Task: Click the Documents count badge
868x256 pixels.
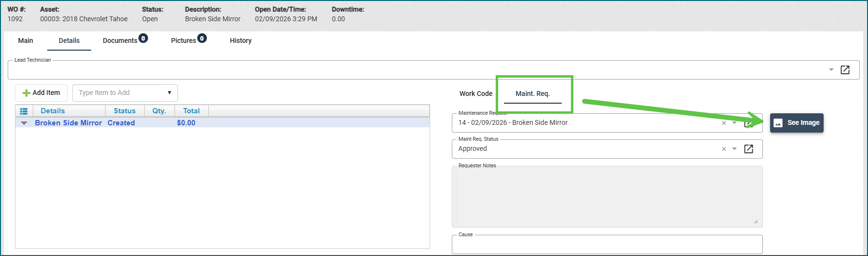Action: [143, 39]
